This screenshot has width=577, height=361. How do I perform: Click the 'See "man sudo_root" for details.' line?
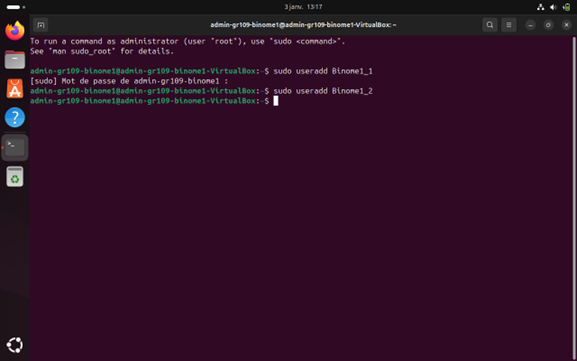point(102,51)
